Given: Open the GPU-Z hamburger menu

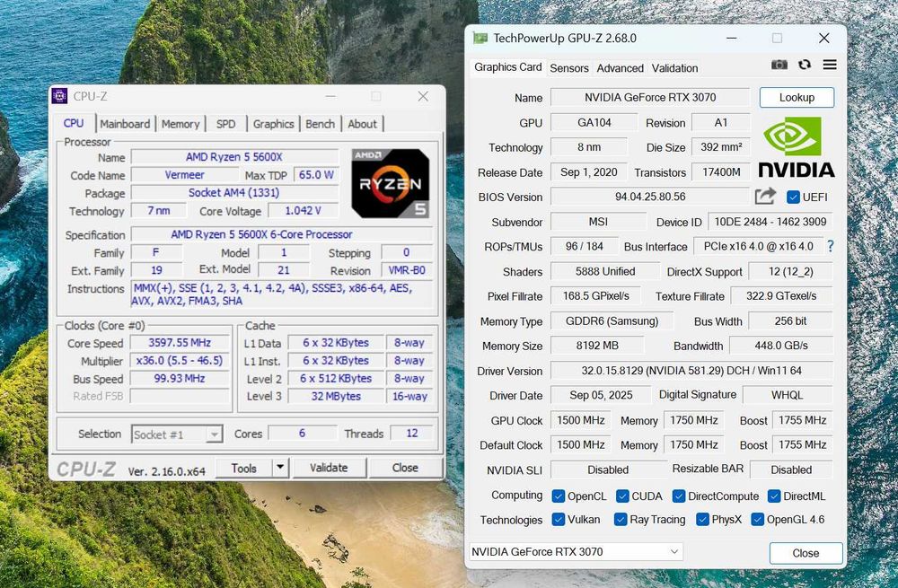Looking at the screenshot, I should [830, 65].
